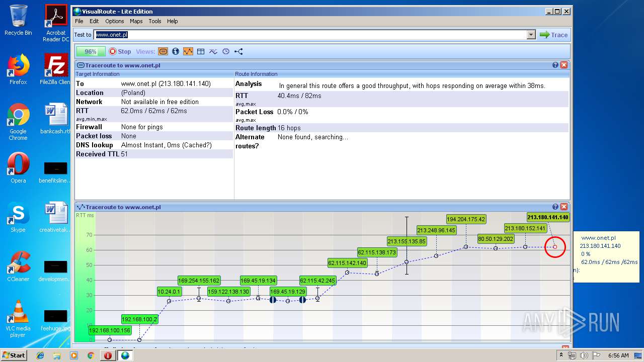Open help for the summary panel
644x362 pixels.
click(555, 65)
